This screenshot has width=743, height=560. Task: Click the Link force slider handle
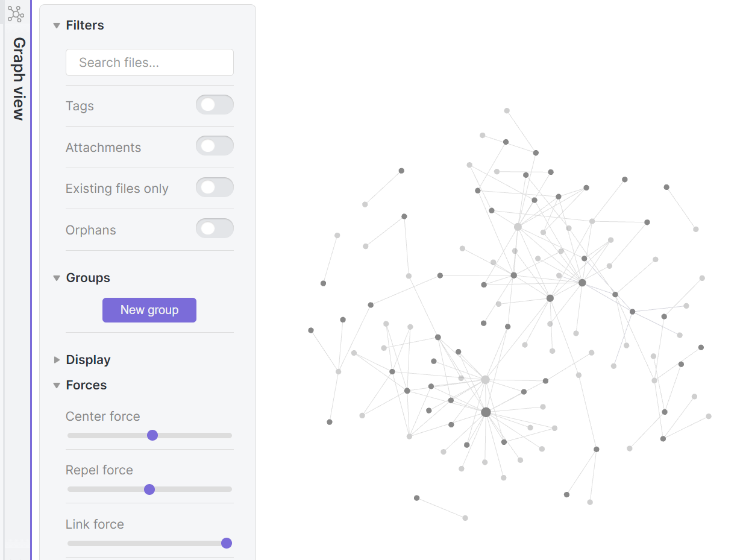coord(226,543)
